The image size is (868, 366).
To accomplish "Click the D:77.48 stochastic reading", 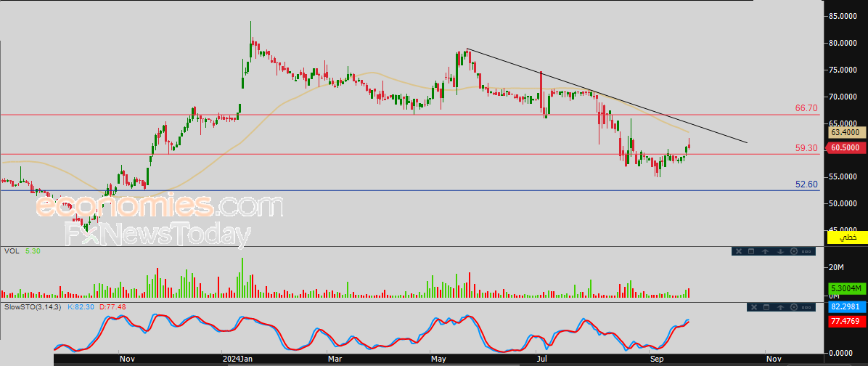I will coord(112,306).
